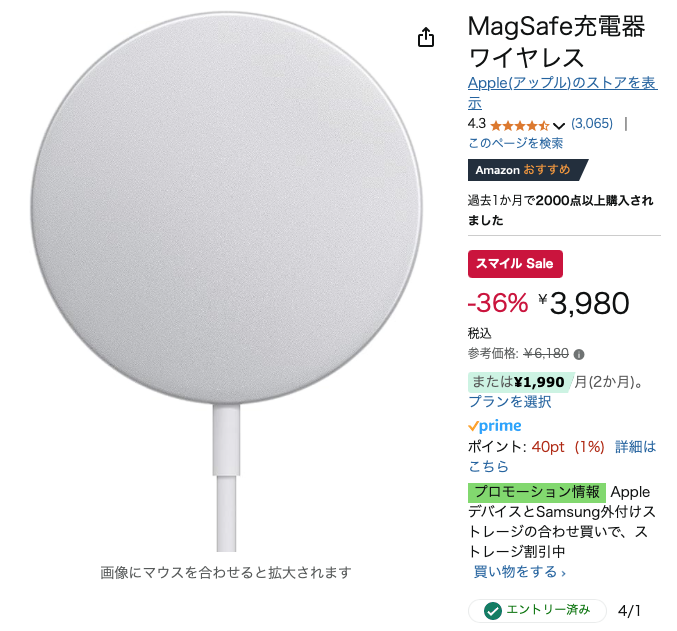Open Apple(アップル)のストアを表示 link
677x631 pixels.
click(562, 93)
